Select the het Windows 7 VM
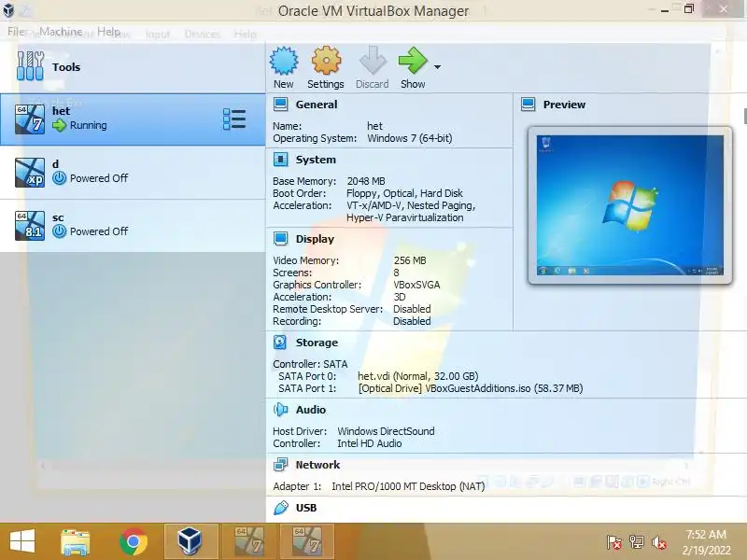Viewport: 747px width, 560px height. [x=133, y=119]
